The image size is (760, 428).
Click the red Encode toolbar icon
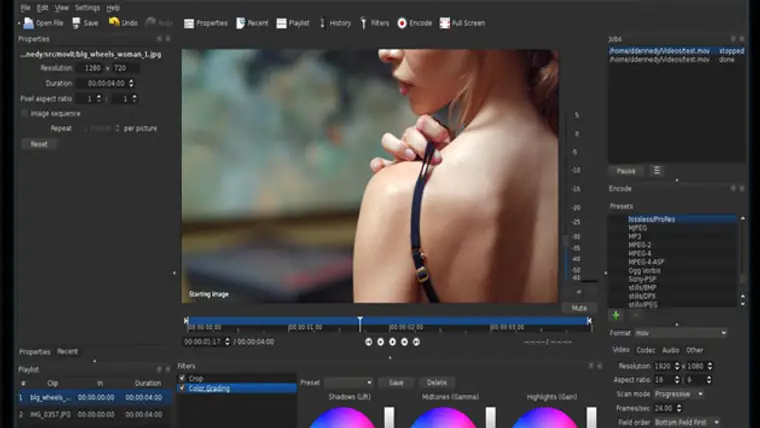(402, 23)
